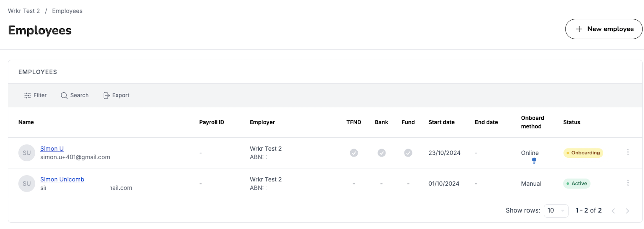Viewport: 644px width, 229px height.
Task: Click the SU avatar for Simon U
Action: pyautogui.click(x=27, y=153)
